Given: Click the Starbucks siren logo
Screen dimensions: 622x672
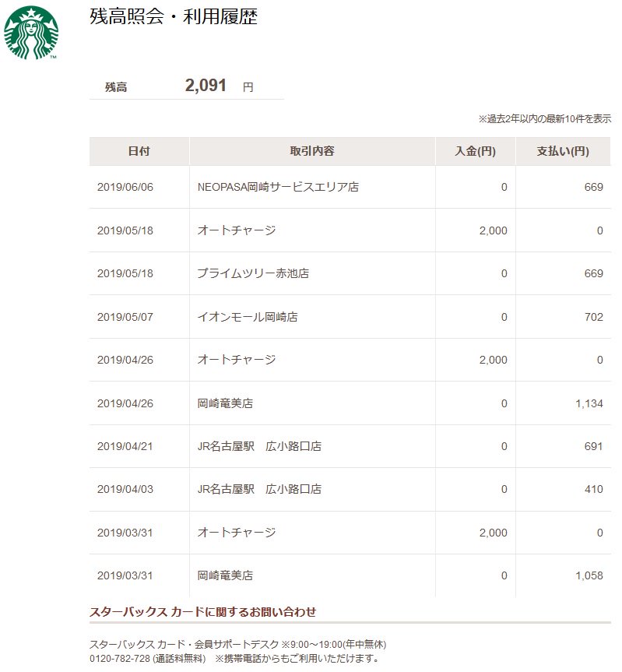Looking at the screenshot, I should 31,32.
